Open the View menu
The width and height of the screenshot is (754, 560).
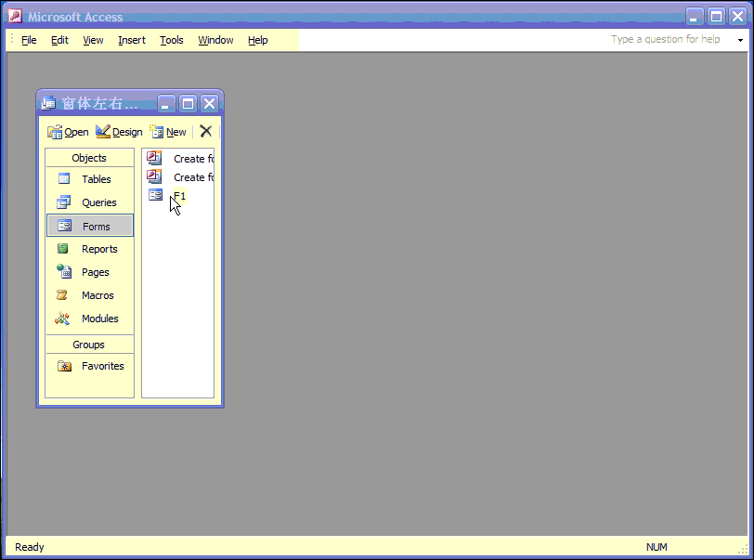click(93, 40)
